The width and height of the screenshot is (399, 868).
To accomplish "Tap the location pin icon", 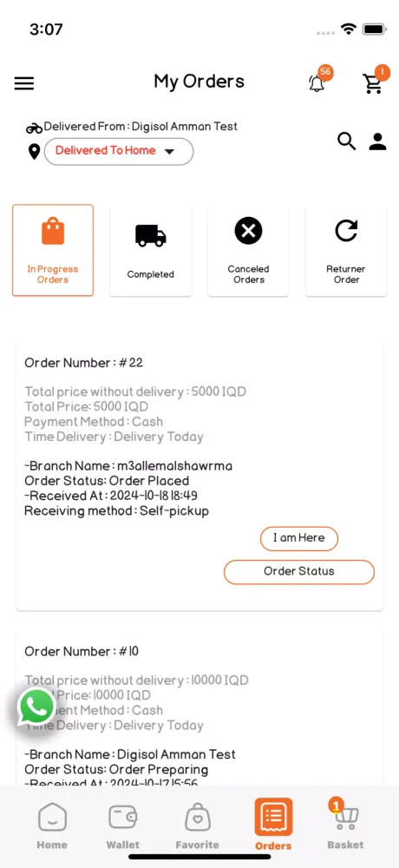I will pos(34,152).
